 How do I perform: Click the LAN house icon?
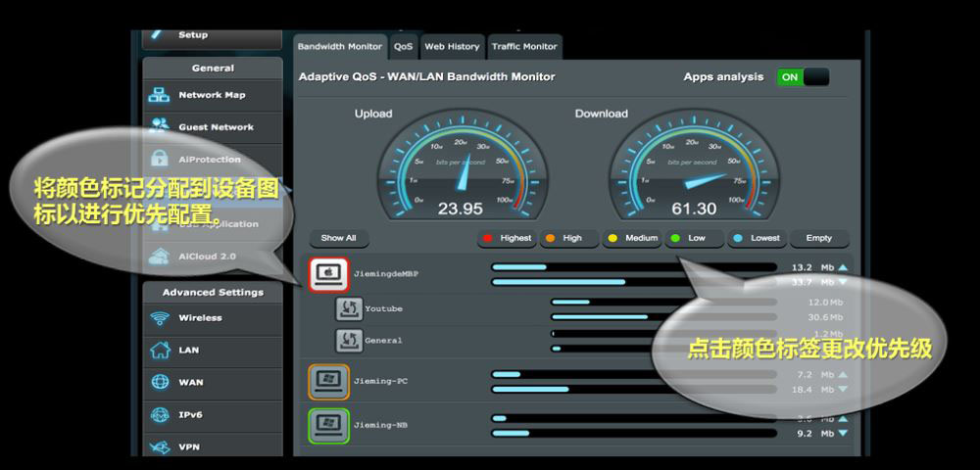point(160,350)
